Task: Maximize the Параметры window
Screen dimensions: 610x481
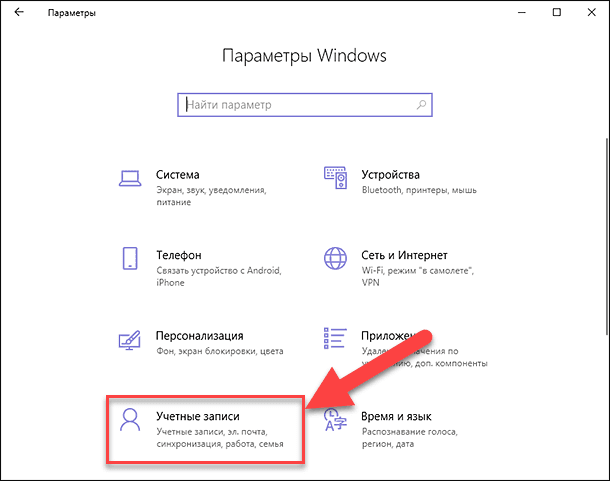Action: point(557,12)
